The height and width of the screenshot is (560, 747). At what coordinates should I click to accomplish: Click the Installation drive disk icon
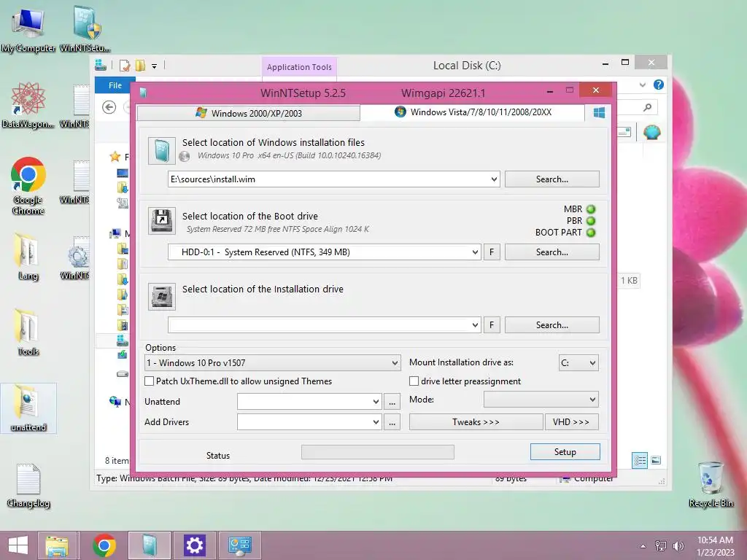[161, 296]
